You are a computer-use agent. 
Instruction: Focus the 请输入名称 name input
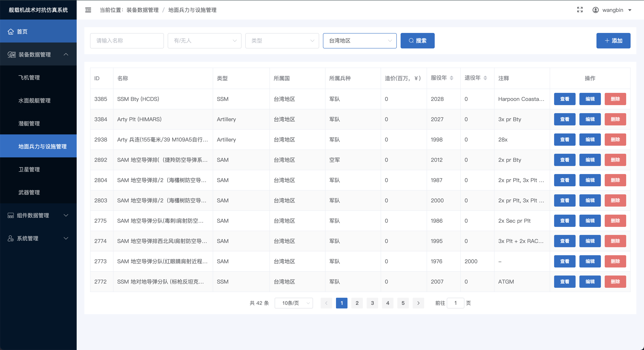tap(127, 41)
